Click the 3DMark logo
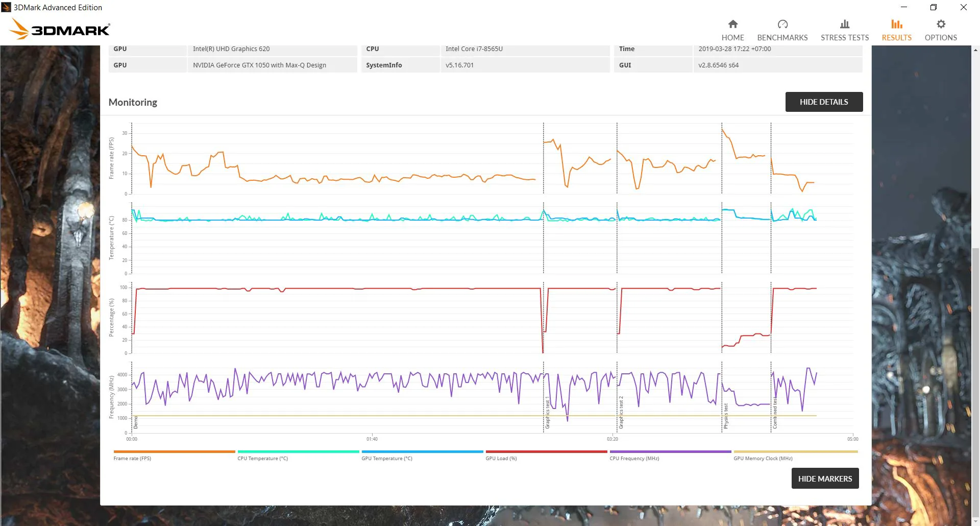The width and height of the screenshot is (980, 526). pos(60,29)
